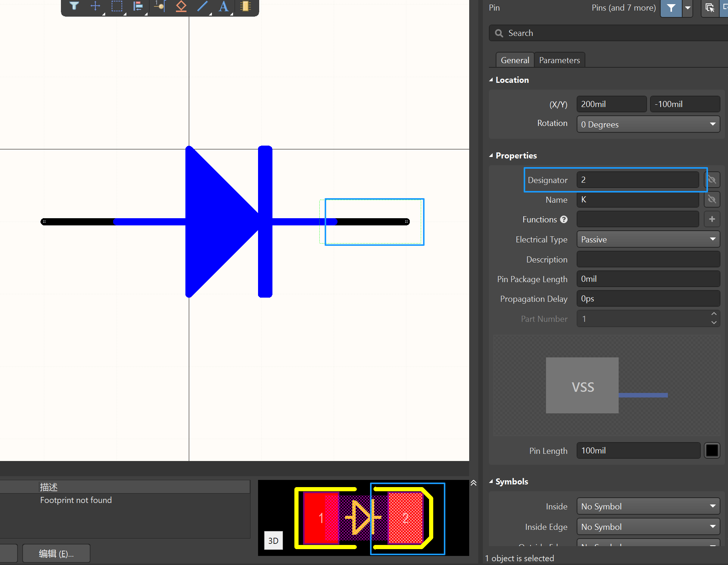728x565 pixels.
Task: Click the diode footprint preview thumbnail
Action: [x=364, y=518]
